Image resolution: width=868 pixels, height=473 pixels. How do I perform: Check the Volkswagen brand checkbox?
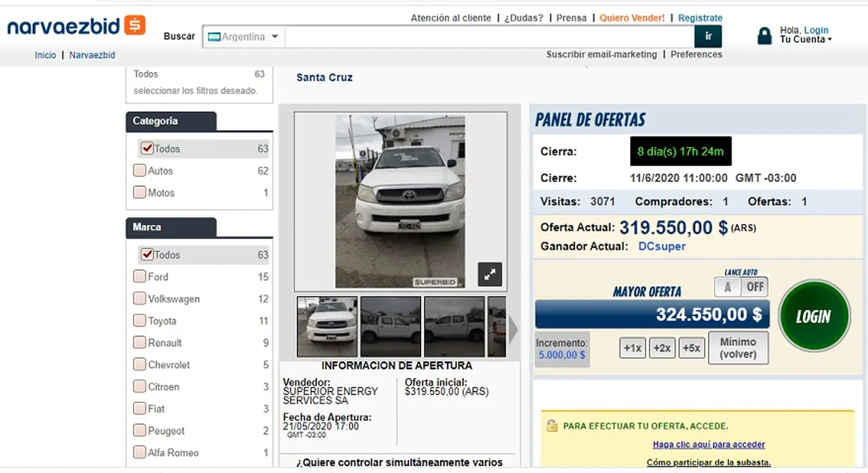click(x=140, y=299)
